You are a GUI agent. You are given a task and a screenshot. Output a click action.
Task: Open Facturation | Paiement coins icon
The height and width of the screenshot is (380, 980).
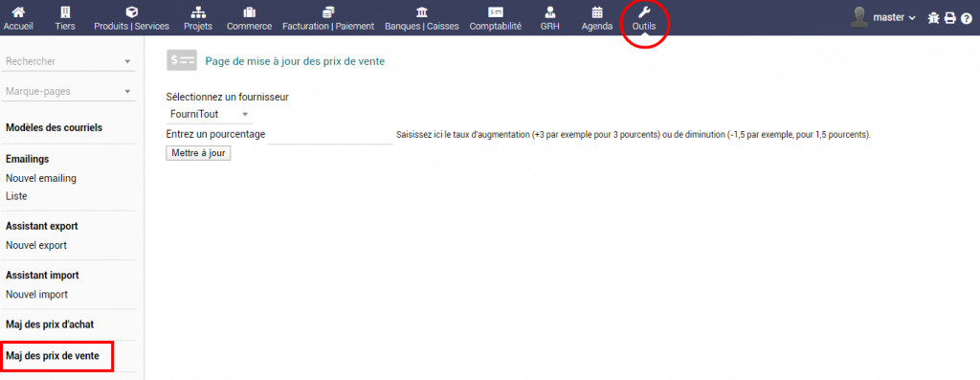(x=328, y=12)
